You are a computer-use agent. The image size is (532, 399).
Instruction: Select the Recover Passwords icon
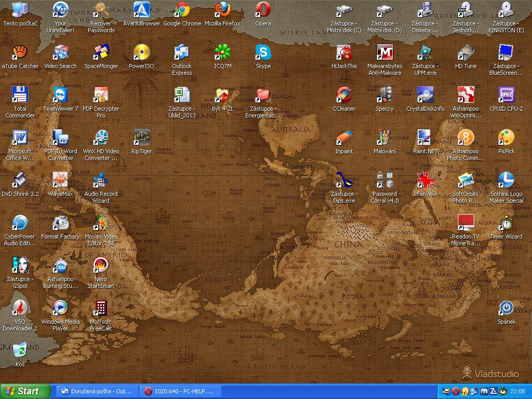pos(101,9)
